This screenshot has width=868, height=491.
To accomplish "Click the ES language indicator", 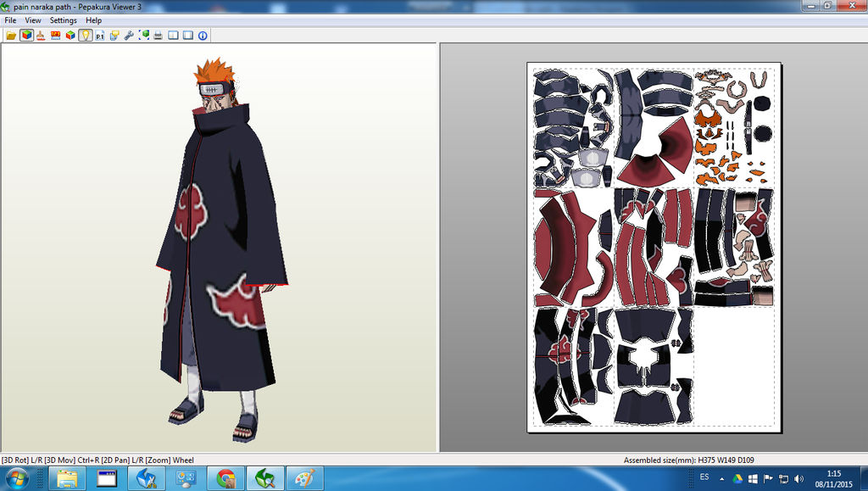I will coord(704,477).
